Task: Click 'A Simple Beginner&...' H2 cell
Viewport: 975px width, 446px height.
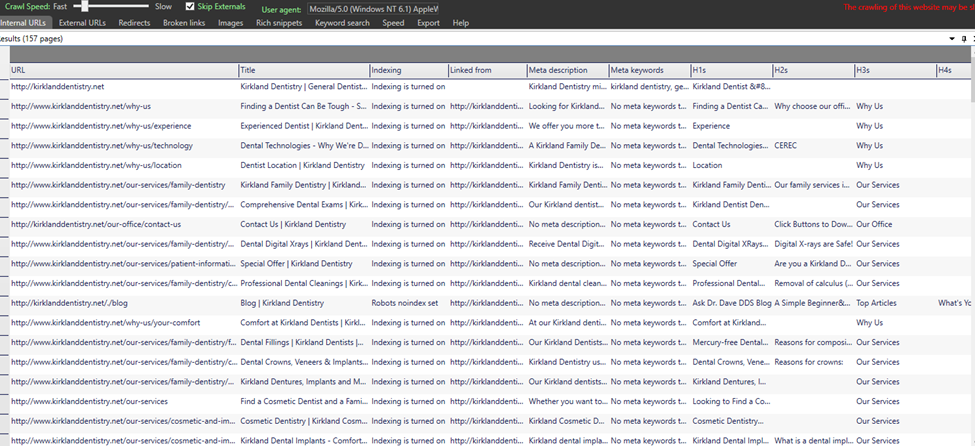Action: tap(813, 303)
